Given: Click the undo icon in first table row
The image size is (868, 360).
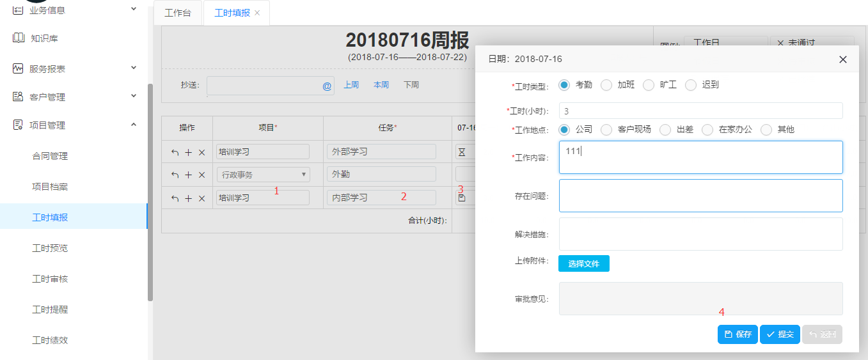Looking at the screenshot, I should click(x=175, y=152).
